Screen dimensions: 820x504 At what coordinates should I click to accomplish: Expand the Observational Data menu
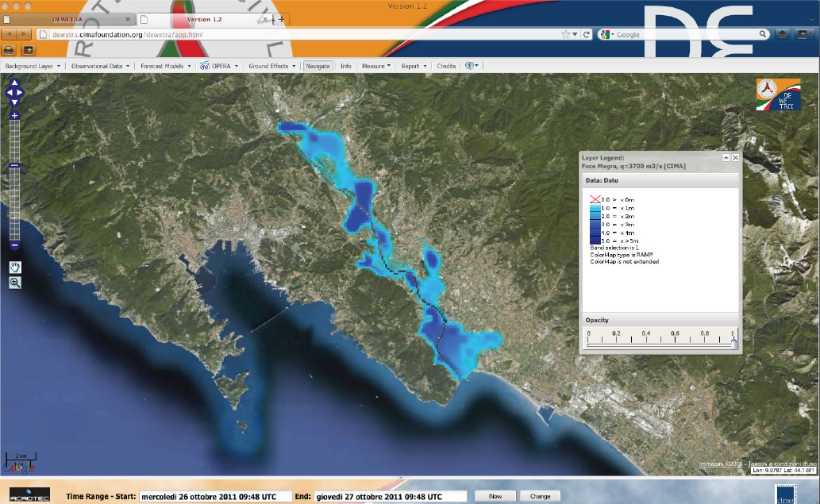(x=100, y=66)
